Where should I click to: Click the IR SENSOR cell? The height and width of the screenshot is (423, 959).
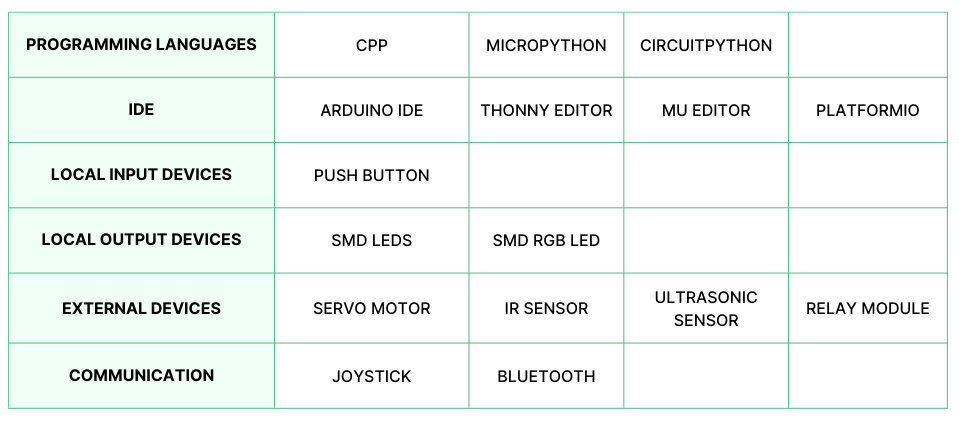546,309
